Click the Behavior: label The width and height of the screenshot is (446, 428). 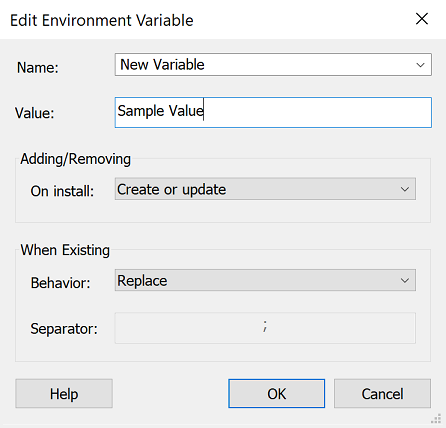coord(61,283)
